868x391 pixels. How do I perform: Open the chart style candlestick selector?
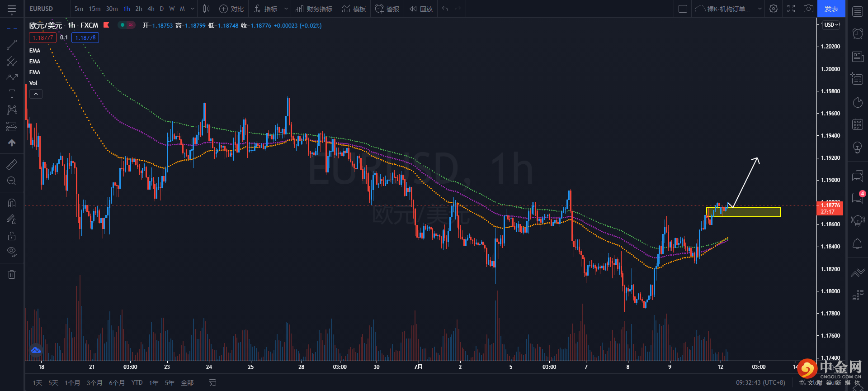pos(207,9)
